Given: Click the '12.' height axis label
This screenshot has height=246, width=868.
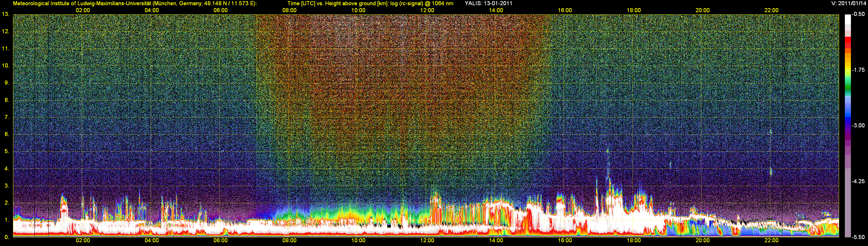Looking at the screenshot, I should coord(6,31).
